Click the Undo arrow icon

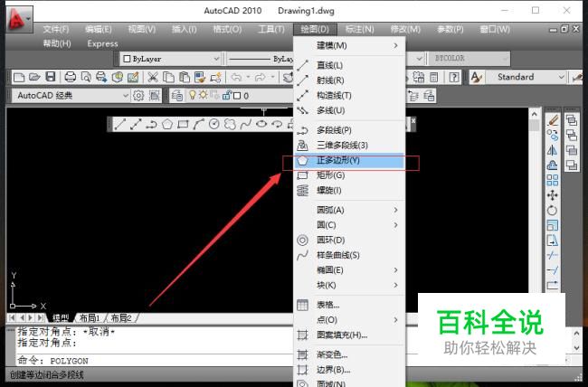point(236,77)
